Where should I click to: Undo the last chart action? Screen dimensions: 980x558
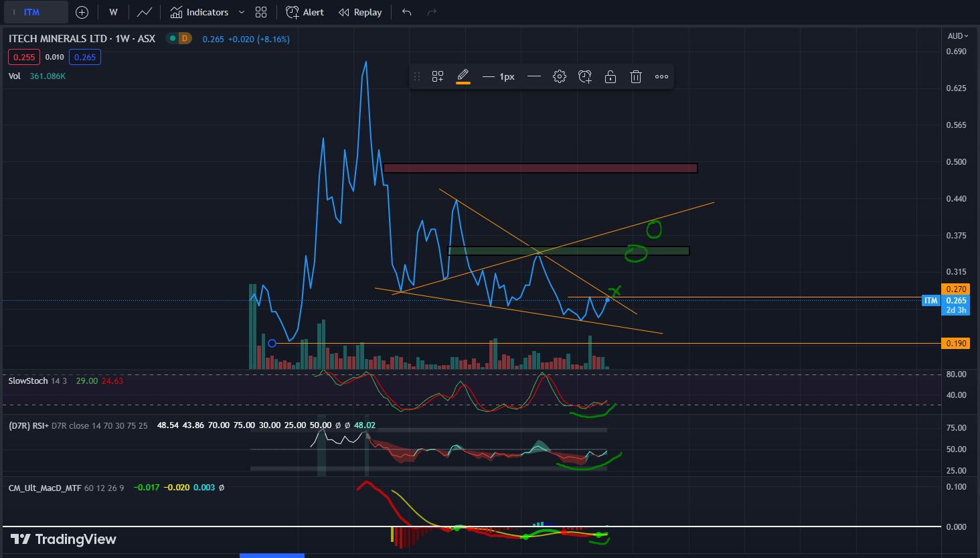point(407,12)
